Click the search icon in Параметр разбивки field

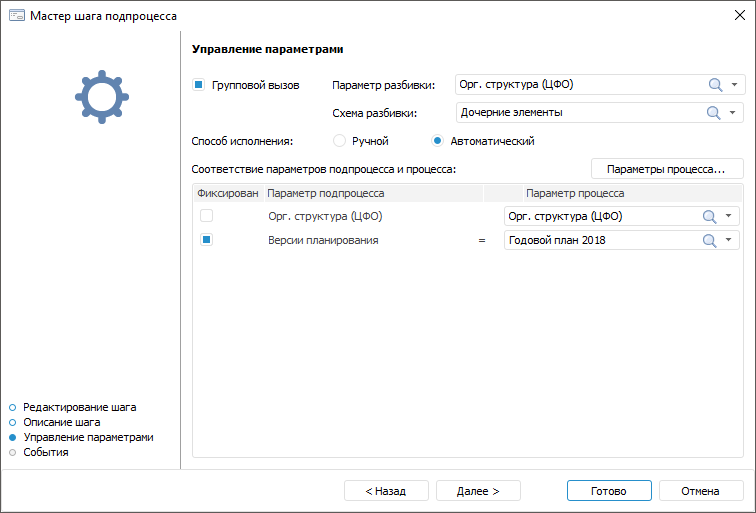(x=715, y=85)
